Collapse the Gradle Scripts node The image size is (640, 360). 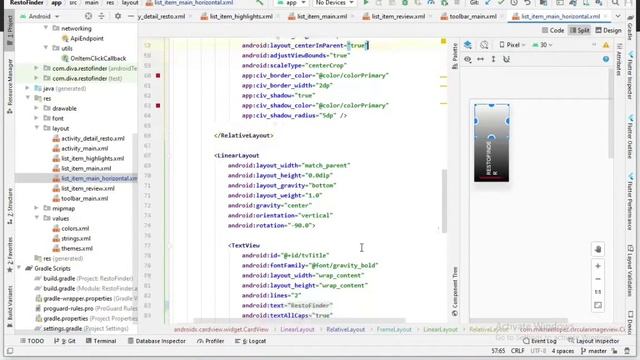point(19,268)
